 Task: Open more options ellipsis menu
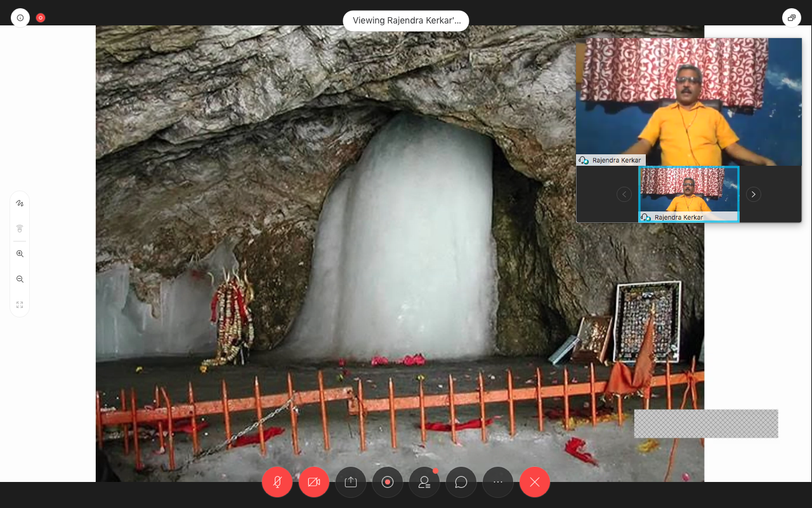(x=498, y=482)
